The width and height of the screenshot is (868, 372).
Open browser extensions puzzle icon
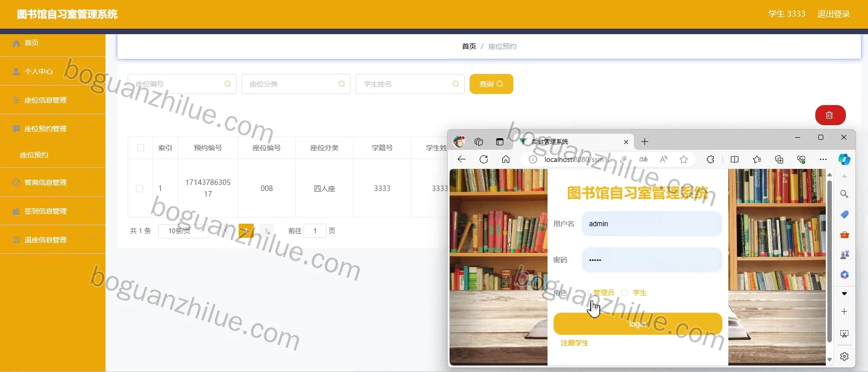point(710,159)
